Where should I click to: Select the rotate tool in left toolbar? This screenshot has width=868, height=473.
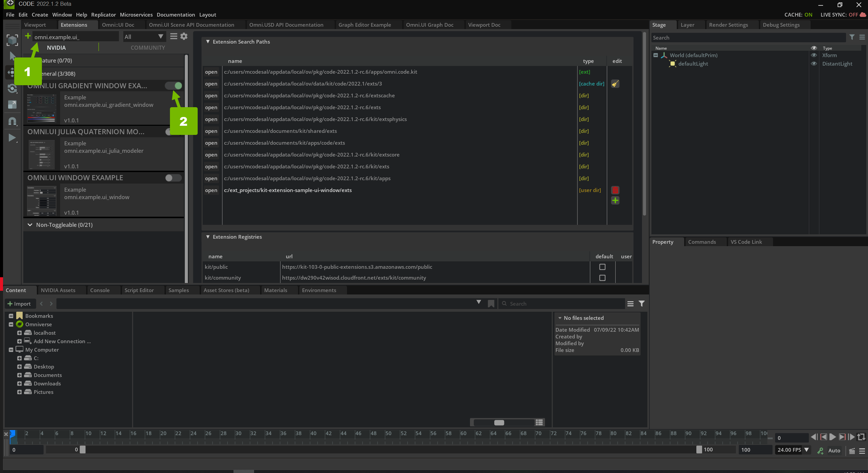[12, 89]
